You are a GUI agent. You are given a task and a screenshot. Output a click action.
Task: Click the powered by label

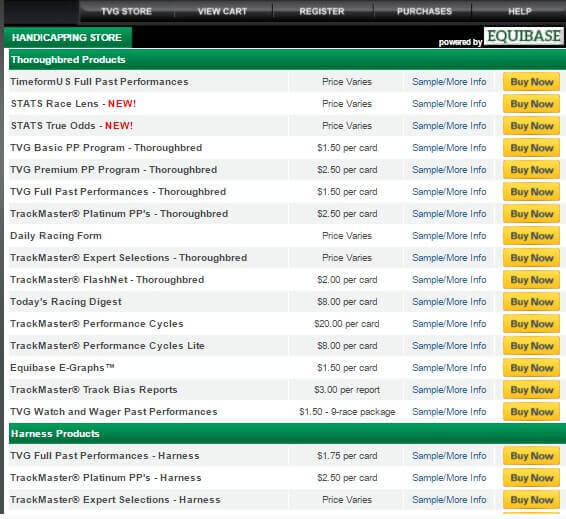pyautogui.click(x=460, y=43)
